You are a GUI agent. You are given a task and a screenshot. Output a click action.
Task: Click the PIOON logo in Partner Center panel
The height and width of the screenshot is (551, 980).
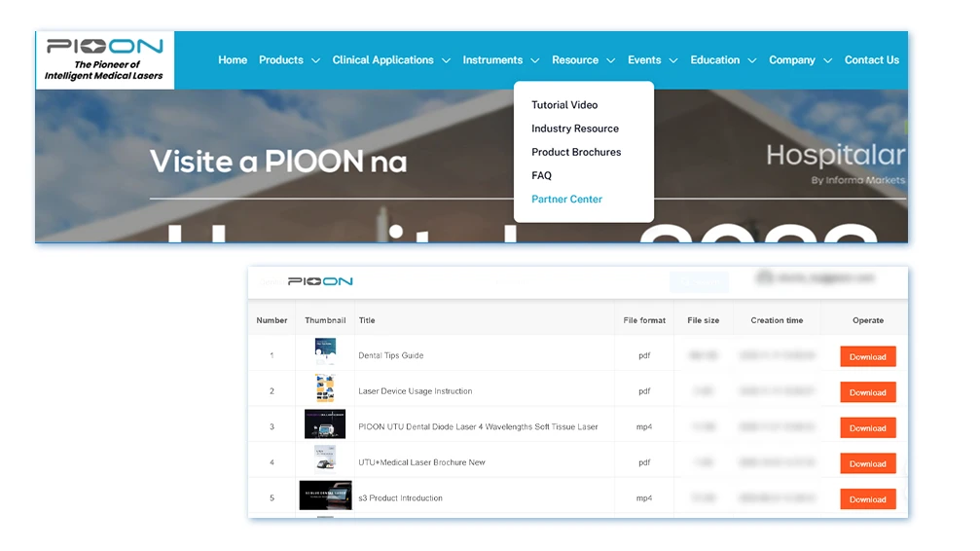tap(320, 281)
